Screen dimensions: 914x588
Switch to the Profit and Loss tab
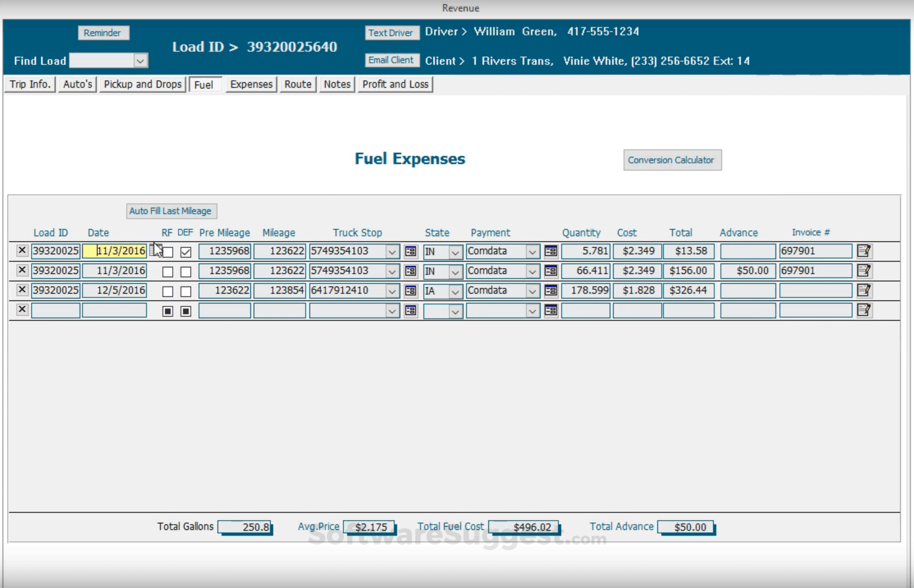point(395,84)
